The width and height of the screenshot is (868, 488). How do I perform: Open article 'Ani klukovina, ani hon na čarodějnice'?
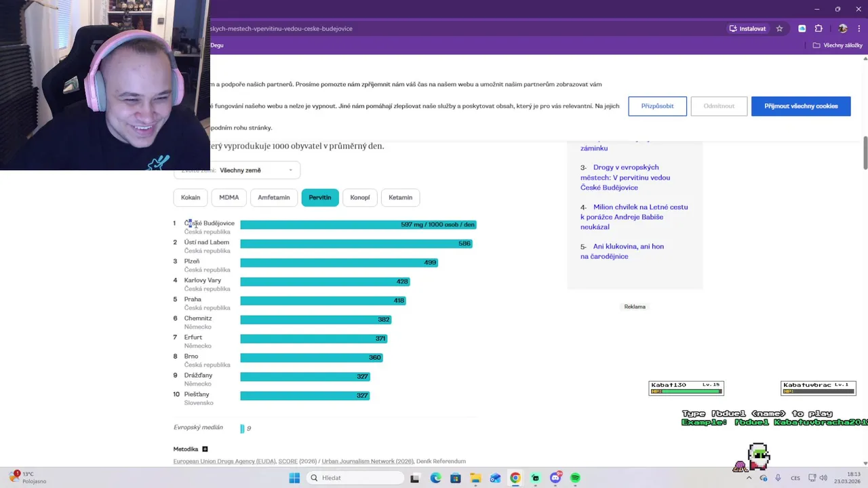click(622, 251)
